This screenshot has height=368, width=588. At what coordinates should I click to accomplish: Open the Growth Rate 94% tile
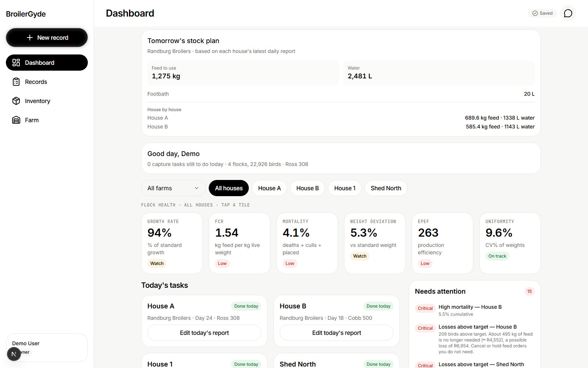(x=172, y=243)
